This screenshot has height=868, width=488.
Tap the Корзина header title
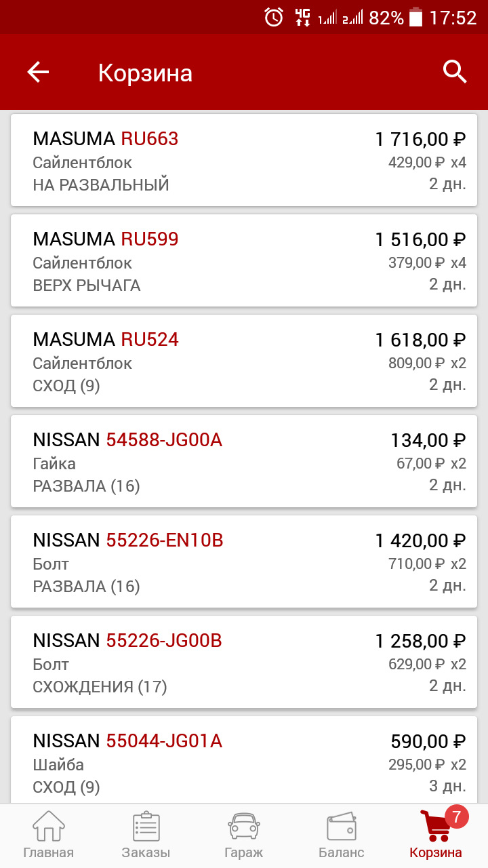click(x=145, y=73)
